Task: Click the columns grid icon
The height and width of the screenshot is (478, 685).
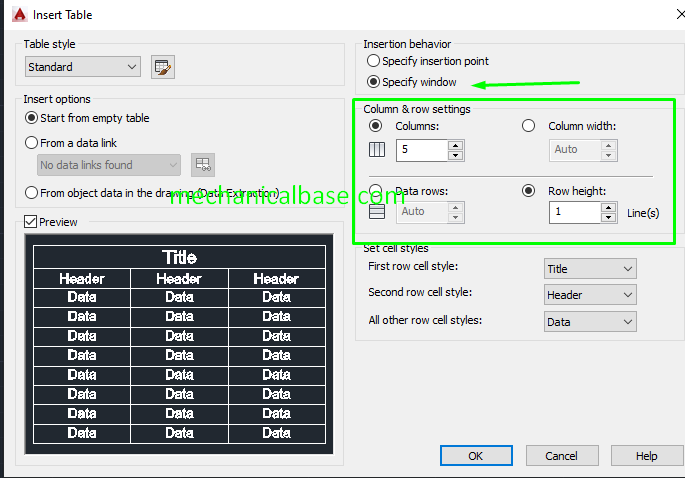Action: click(x=377, y=149)
